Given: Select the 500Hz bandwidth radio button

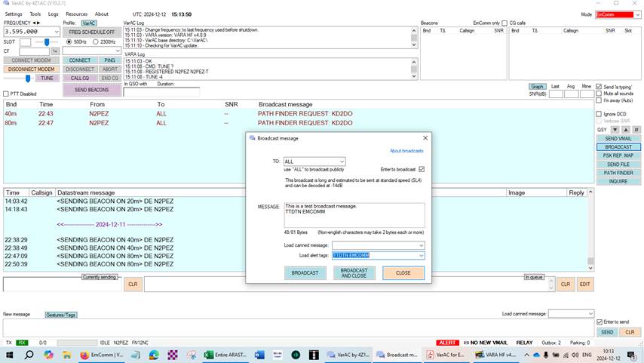Looking at the screenshot, I should (x=69, y=42).
